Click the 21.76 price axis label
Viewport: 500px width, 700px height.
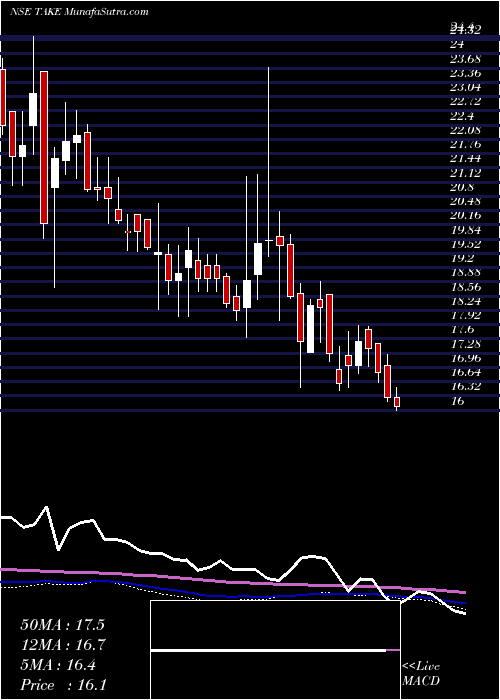point(465,144)
